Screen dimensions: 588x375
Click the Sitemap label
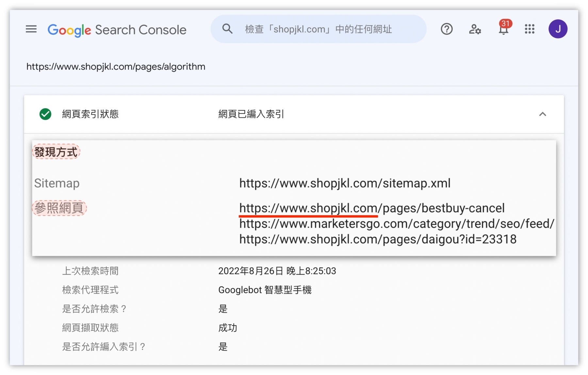coord(57,183)
